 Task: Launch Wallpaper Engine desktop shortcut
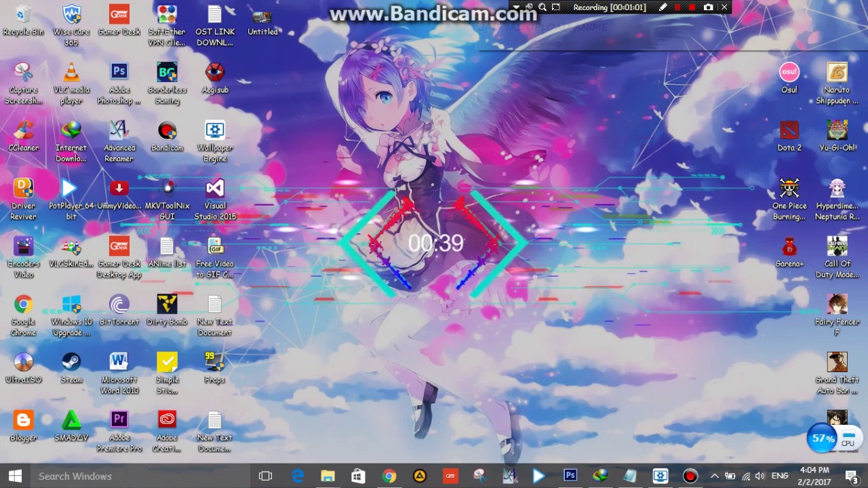tap(215, 142)
